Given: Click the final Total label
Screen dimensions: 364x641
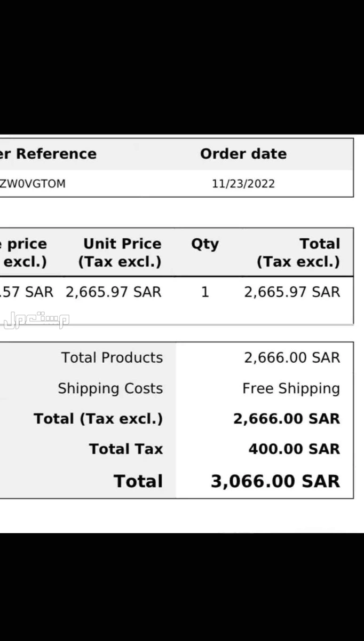Looking at the screenshot, I should [x=138, y=481].
